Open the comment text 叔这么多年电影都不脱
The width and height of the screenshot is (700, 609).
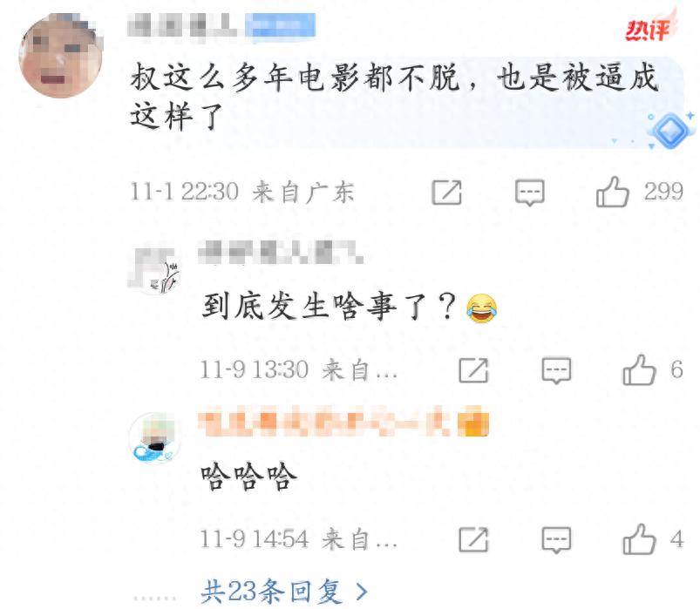pos(395,96)
